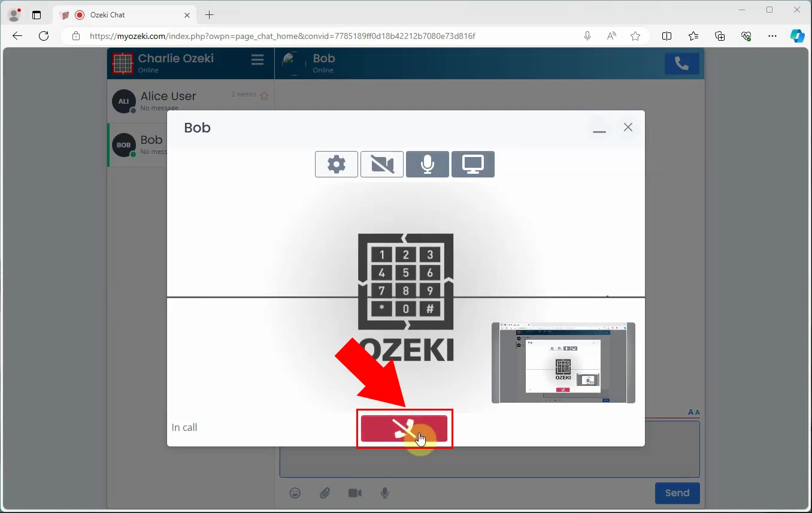Open the Favorites list
Viewport: 812px width, 513px height.
pyautogui.click(x=693, y=36)
